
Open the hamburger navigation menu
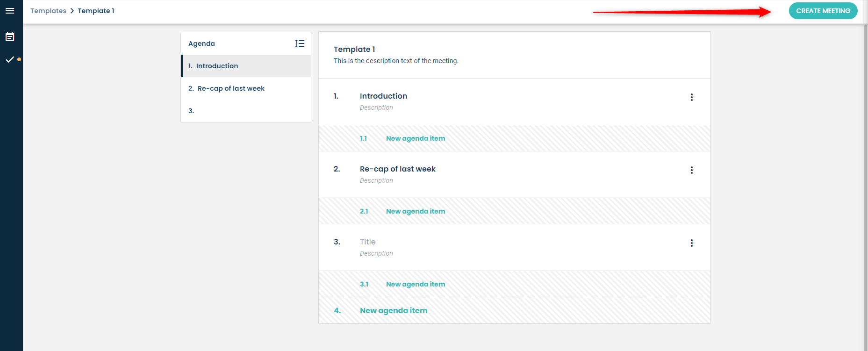[x=10, y=11]
